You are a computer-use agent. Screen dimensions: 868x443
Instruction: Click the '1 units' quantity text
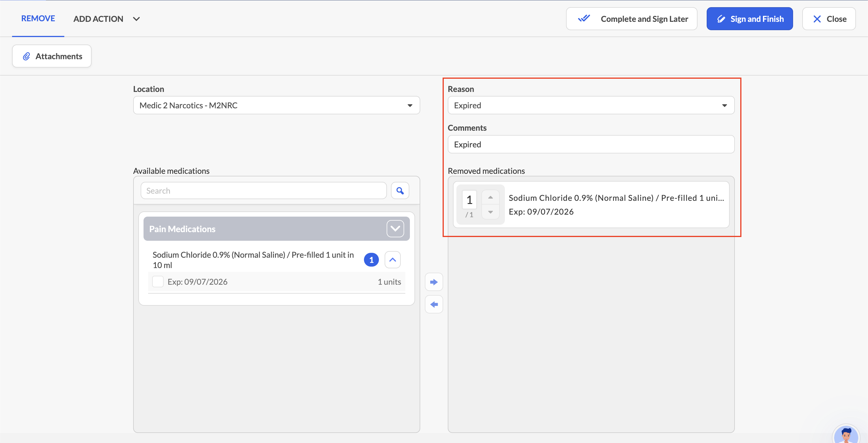pyautogui.click(x=389, y=282)
